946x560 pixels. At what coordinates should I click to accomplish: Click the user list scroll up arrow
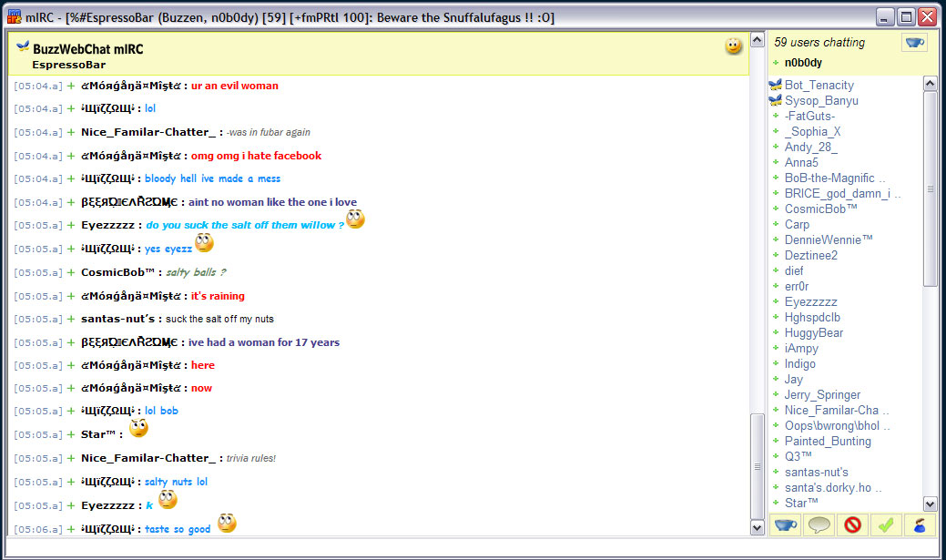[931, 84]
